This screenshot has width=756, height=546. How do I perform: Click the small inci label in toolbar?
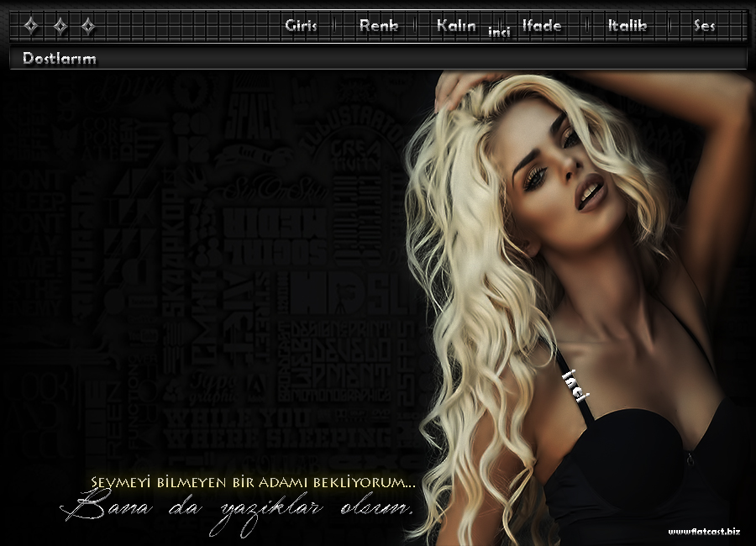(500, 32)
